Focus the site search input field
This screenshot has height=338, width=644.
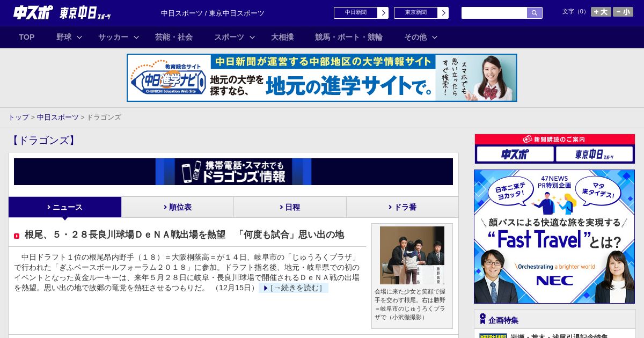click(494, 13)
